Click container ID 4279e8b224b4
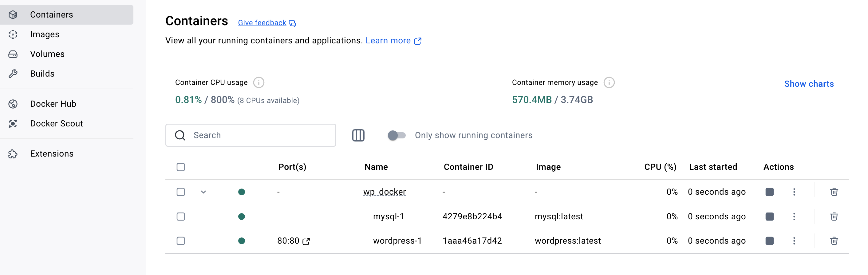The height and width of the screenshot is (275, 868). coord(472,217)
